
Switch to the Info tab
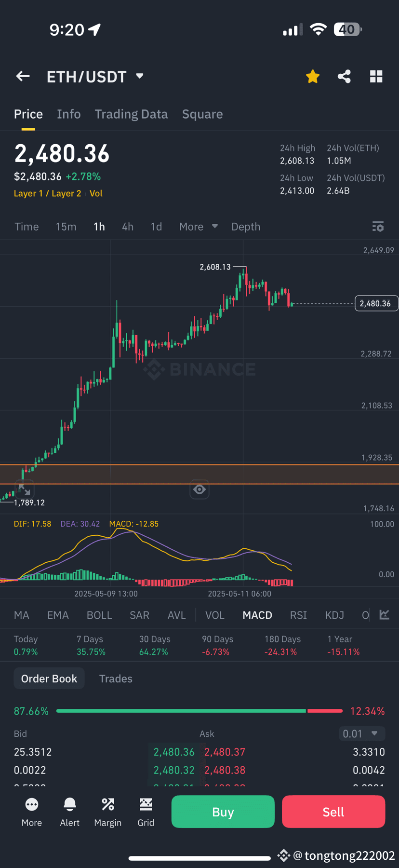point(69,114)
